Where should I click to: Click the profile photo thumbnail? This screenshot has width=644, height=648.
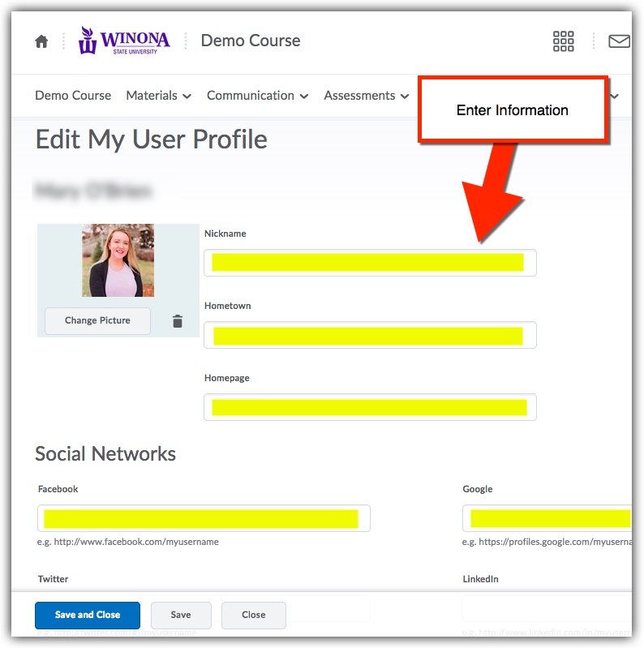click(118, 260)
